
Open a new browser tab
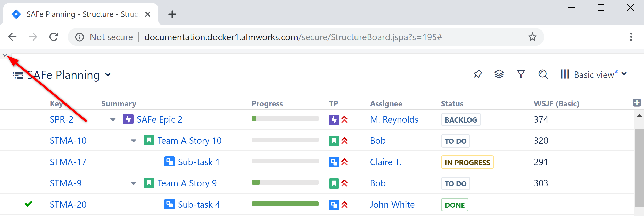(x=172, y=14)
